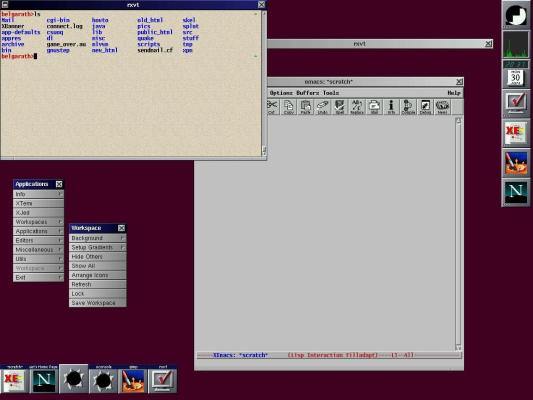Expand the Exit submenu arrow
This screenshot has height=400, width=533.
tap(60, 278)
